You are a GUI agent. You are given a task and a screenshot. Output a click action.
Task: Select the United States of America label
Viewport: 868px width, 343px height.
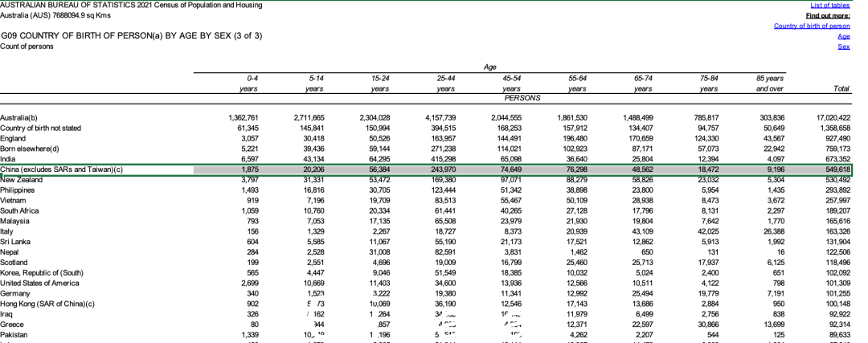[x=39, y=284]
